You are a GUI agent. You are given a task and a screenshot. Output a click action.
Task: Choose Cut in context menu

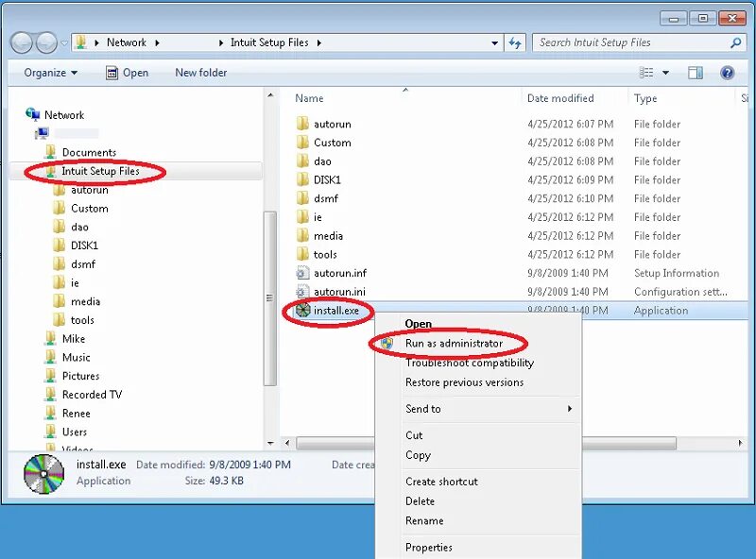point(414,435)
